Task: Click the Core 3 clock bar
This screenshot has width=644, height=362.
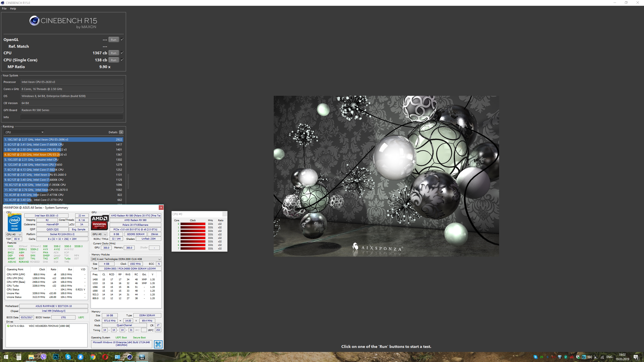Action: coord(193,235)
